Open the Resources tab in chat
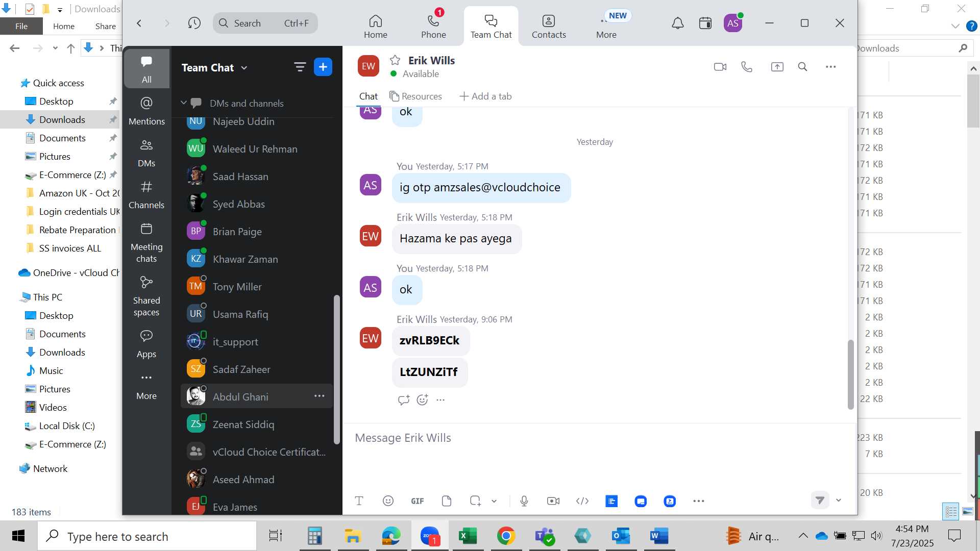980x551 pixels. [415, 96]
